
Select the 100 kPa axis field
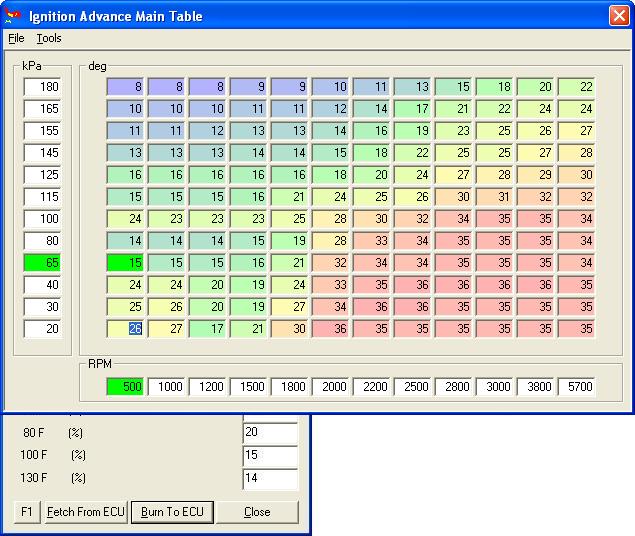[42, 219]
